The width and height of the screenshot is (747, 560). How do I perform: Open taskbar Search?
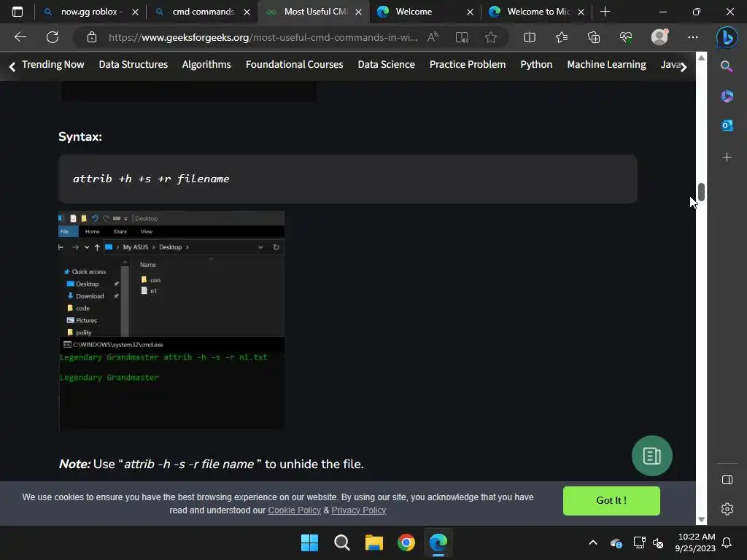point(341,542)
